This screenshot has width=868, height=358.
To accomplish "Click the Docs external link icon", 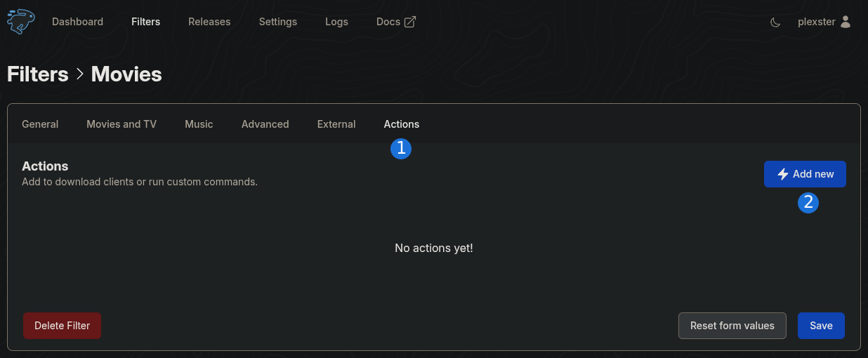I will pyautogui.click(x=410, y=22).
